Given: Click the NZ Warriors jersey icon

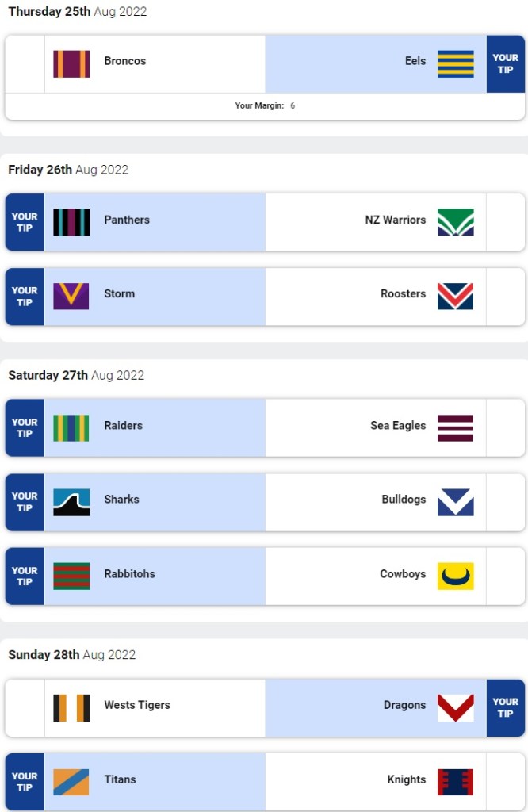Looking at the screenshot, I should click(x=455, y=222).
